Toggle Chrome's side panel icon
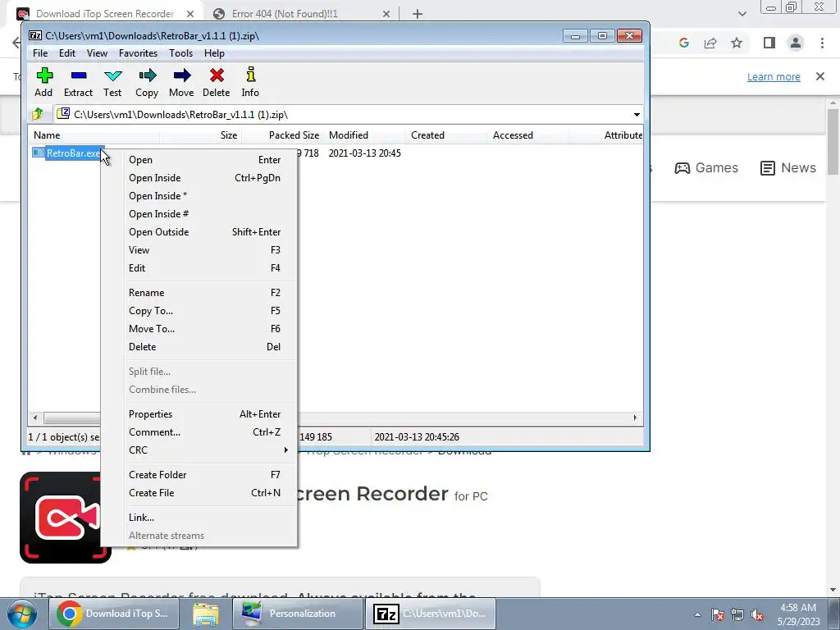Viewport: 840px width, 630px height. point(769,43)
